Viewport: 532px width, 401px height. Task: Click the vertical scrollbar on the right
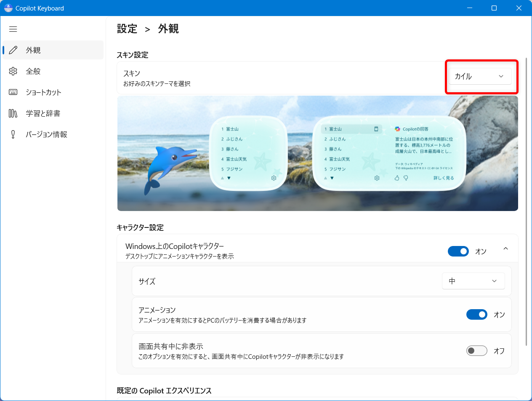pos(527,202)
